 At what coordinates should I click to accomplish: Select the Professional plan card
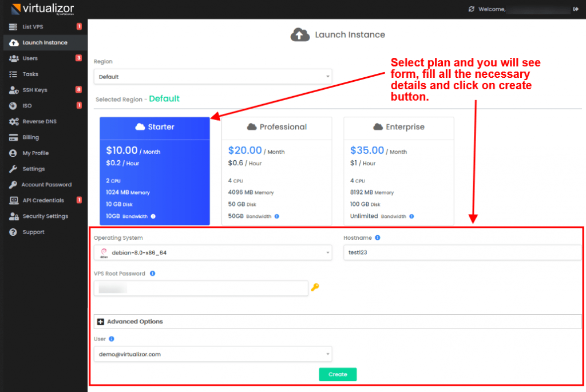pyautogui.click(x=276, y=170)
